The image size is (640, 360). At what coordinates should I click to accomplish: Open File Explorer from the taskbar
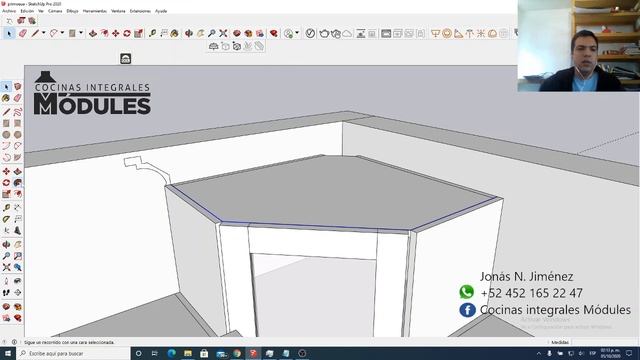point(188,353)
